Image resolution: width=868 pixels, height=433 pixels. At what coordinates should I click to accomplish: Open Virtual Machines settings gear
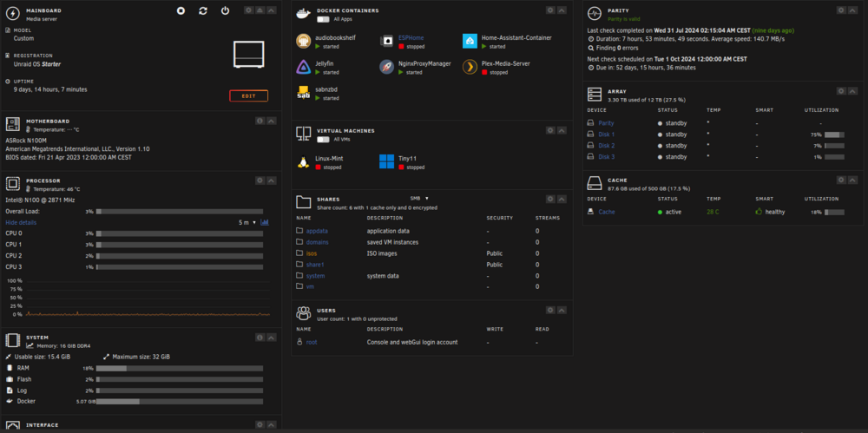pos(550,131)
